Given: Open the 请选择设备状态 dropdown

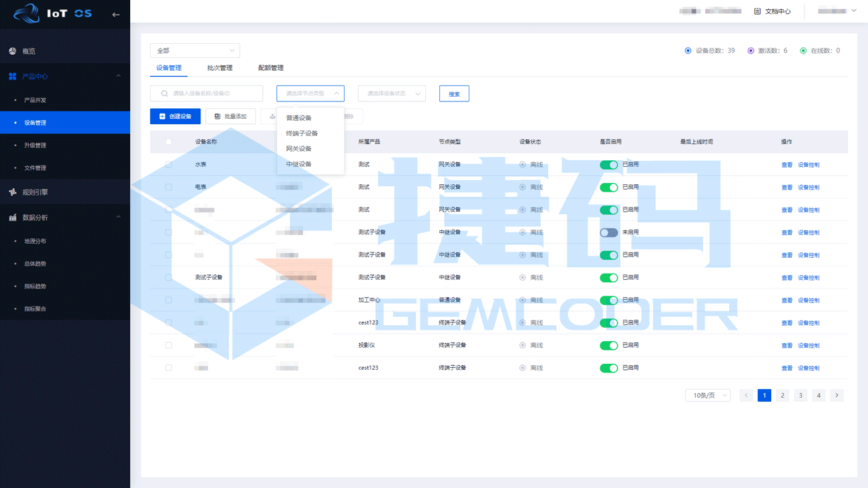Looking at the screenshot, I should 392,93.
